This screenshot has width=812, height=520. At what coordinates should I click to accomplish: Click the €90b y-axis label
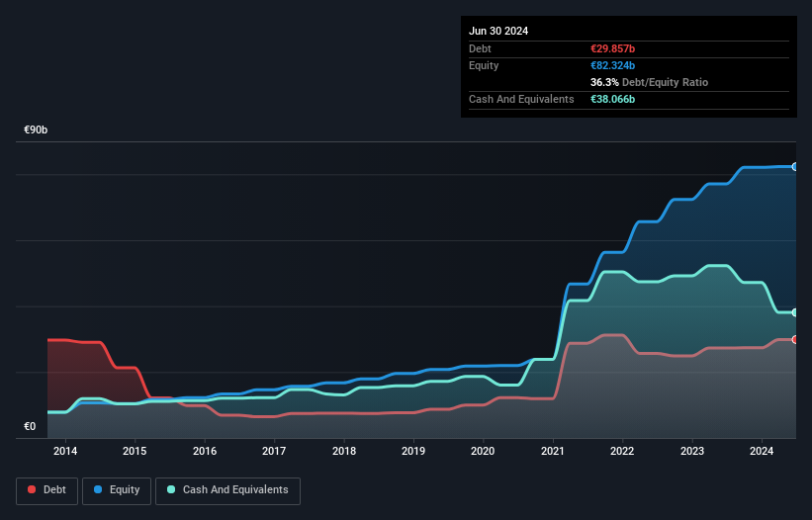(36, 130)
